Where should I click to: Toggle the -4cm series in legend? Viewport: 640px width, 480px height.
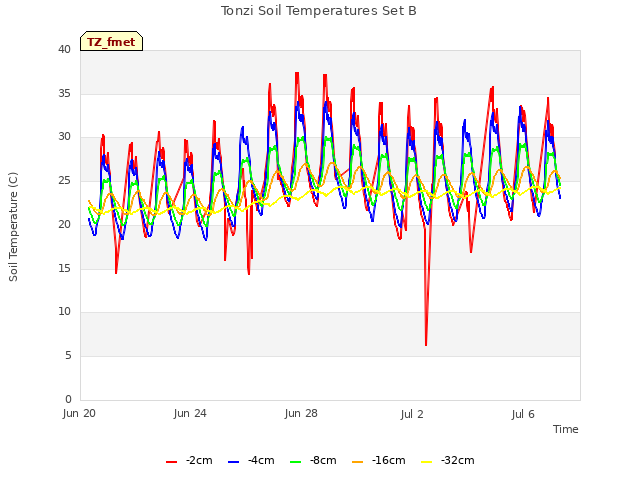[x=251, y=460]
